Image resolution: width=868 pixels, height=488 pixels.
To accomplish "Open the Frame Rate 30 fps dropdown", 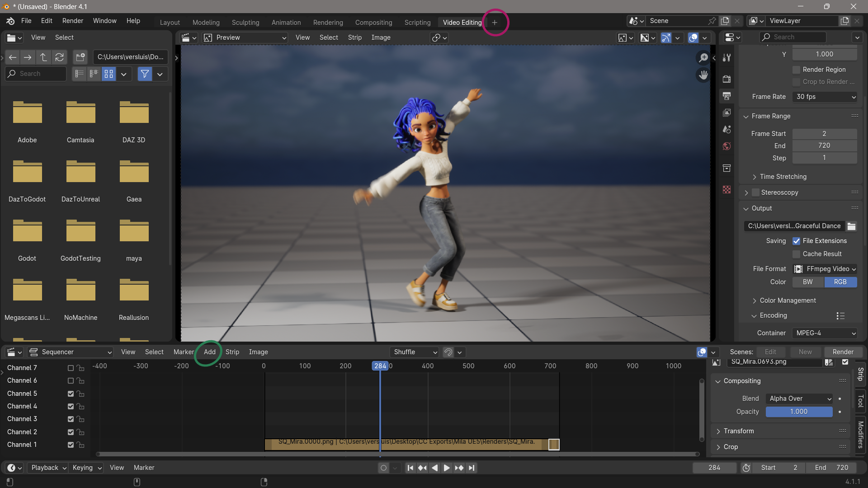I will pyautogui.click(x=825, y=97).
